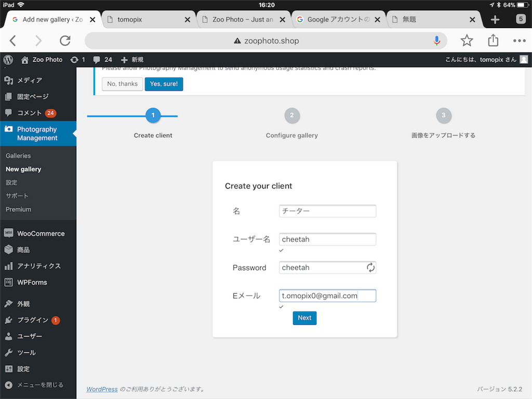Add a new browser tab

[x=495, y=19]
